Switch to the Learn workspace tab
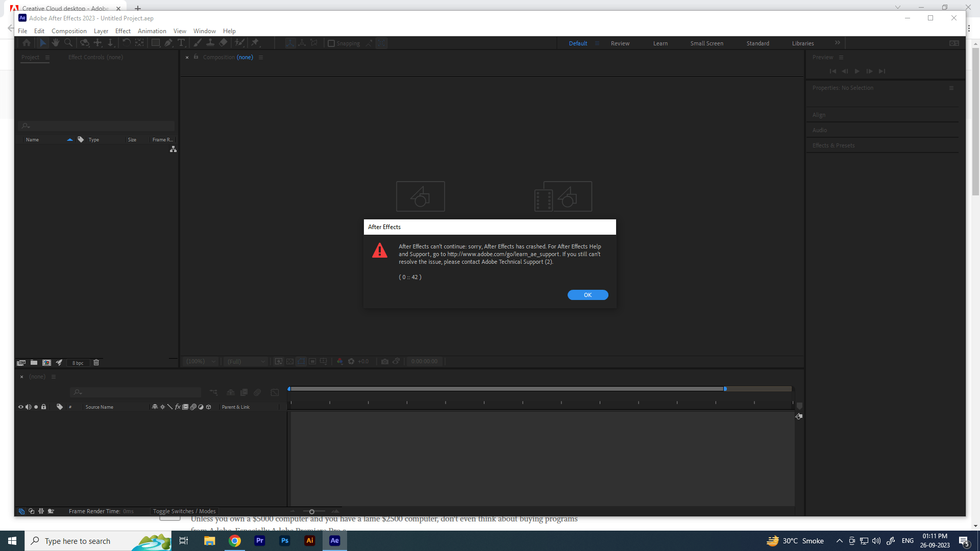Screen dimensions: 980x551 (x=660, y=43)
